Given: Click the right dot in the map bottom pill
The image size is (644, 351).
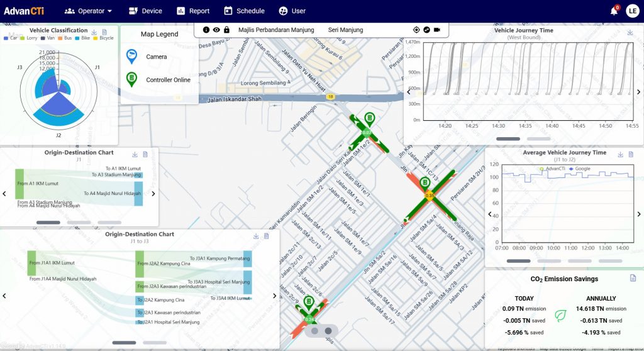Looking at the screenshot, I should coord(328,331).
